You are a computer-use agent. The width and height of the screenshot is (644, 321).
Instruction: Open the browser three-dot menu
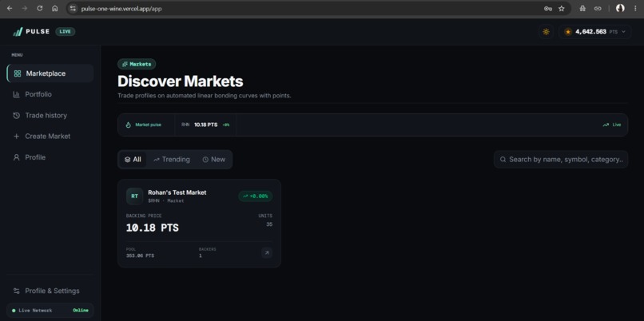pyautogui.click(x=635, y=8)
